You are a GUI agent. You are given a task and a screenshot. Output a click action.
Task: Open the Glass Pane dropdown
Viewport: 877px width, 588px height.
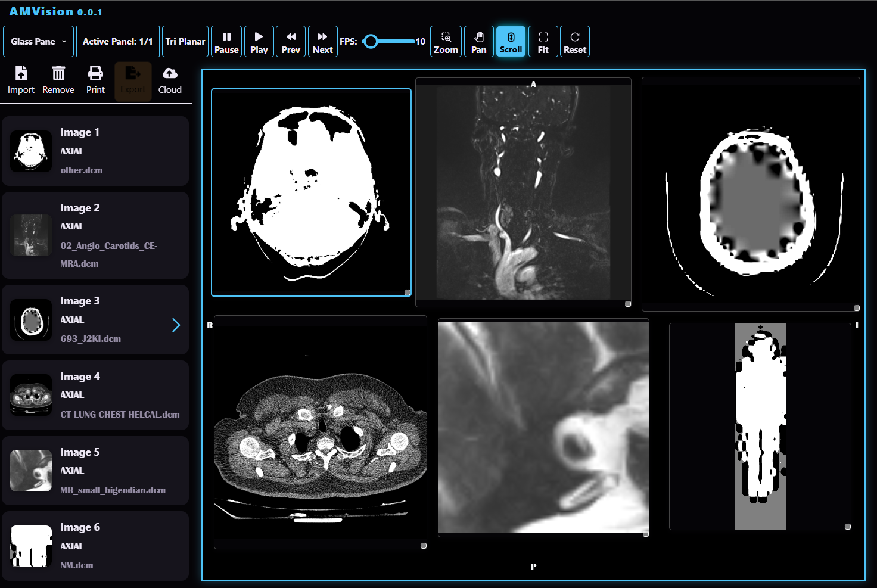tap(39, 41)
